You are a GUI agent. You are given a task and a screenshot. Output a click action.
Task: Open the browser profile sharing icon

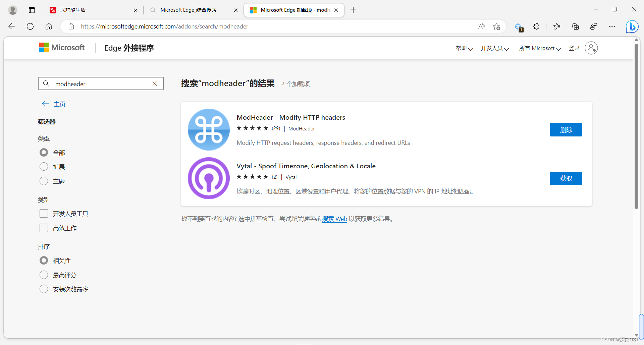tap(594, 26)
